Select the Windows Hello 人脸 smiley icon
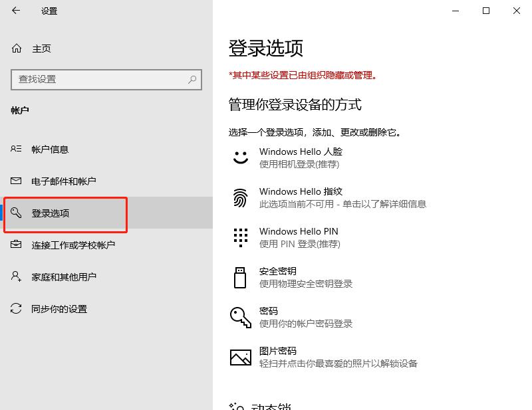The image size is (532, 410). click(240, 157)
